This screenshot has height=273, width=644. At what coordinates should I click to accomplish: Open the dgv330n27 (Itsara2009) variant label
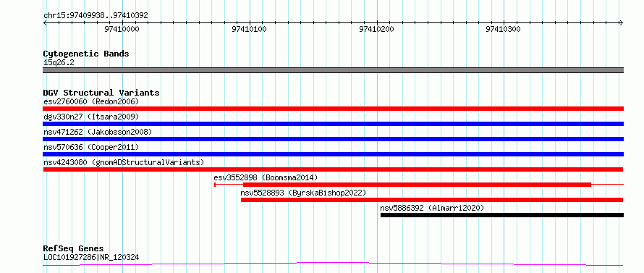tap(91, 117)
